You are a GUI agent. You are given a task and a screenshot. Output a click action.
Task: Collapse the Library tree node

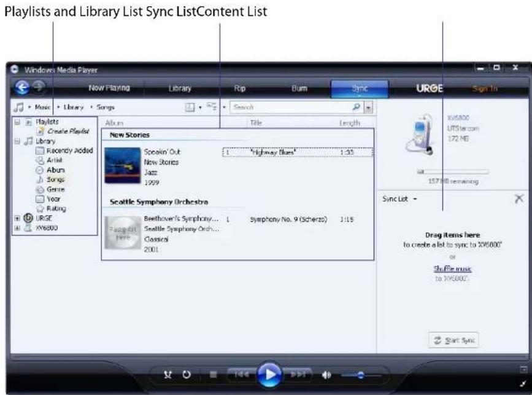tap(18, 141)
